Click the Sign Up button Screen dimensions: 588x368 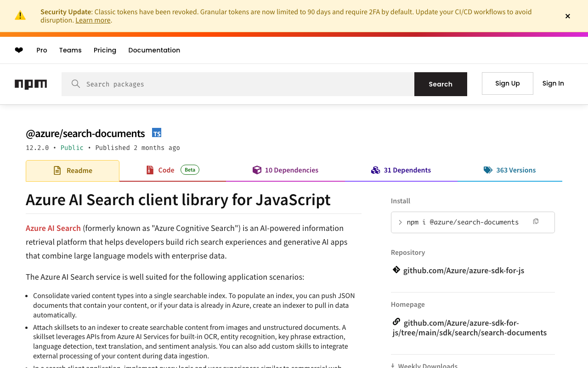coord(508,83)
